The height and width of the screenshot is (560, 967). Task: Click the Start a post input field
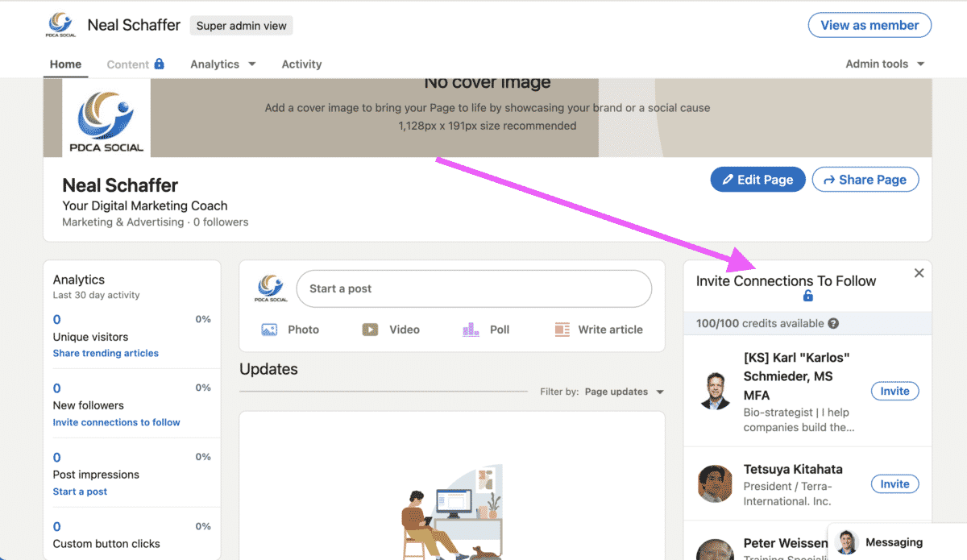coord(474,288)
